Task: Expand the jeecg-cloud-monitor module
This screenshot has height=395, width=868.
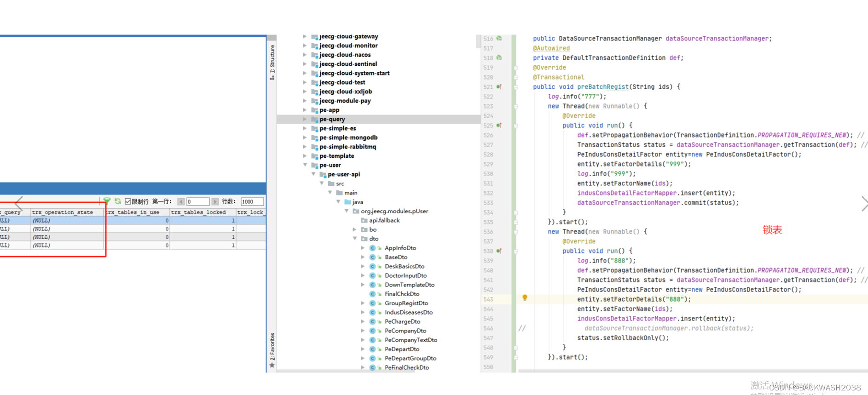Action: pyautogui.click(x=305, y=46)
